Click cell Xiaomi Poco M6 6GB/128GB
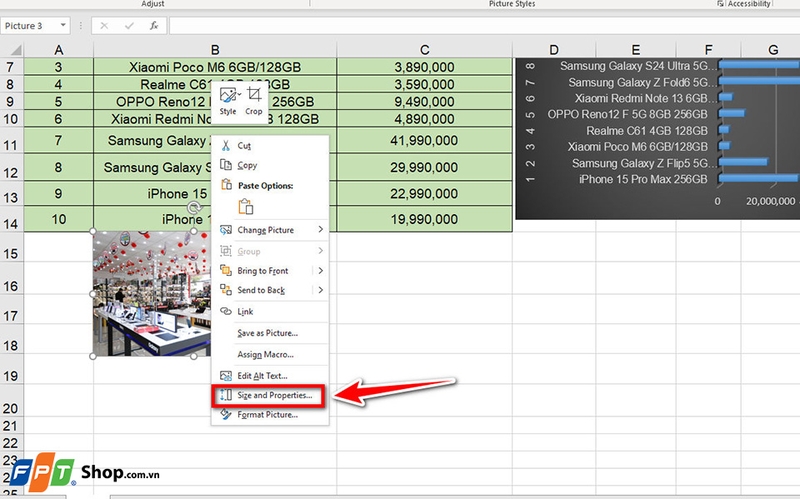The height and width of the screenshot is (499, 800). click(215, 67)
